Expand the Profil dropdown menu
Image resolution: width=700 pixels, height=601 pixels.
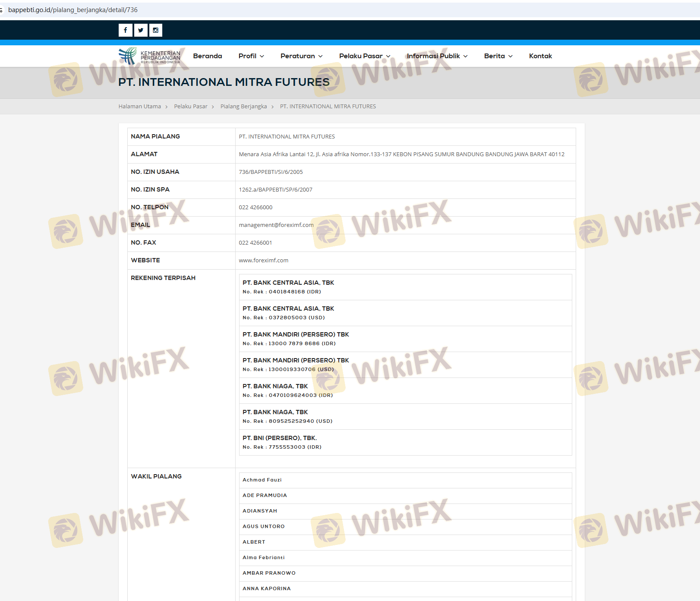[251, 56]
